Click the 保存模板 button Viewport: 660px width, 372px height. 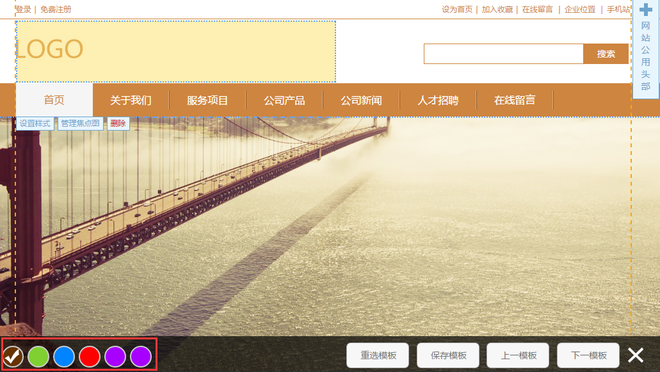[x=448, y=356]
